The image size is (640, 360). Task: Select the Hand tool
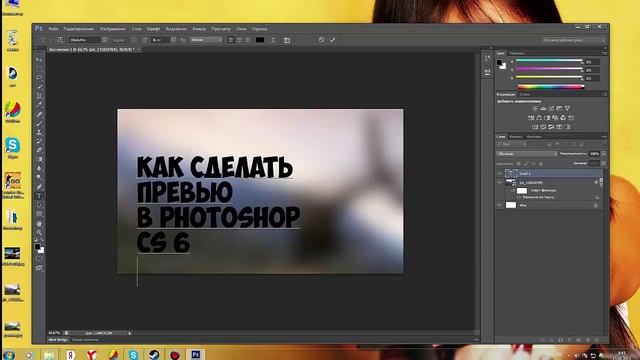click(x=39, y=224)
